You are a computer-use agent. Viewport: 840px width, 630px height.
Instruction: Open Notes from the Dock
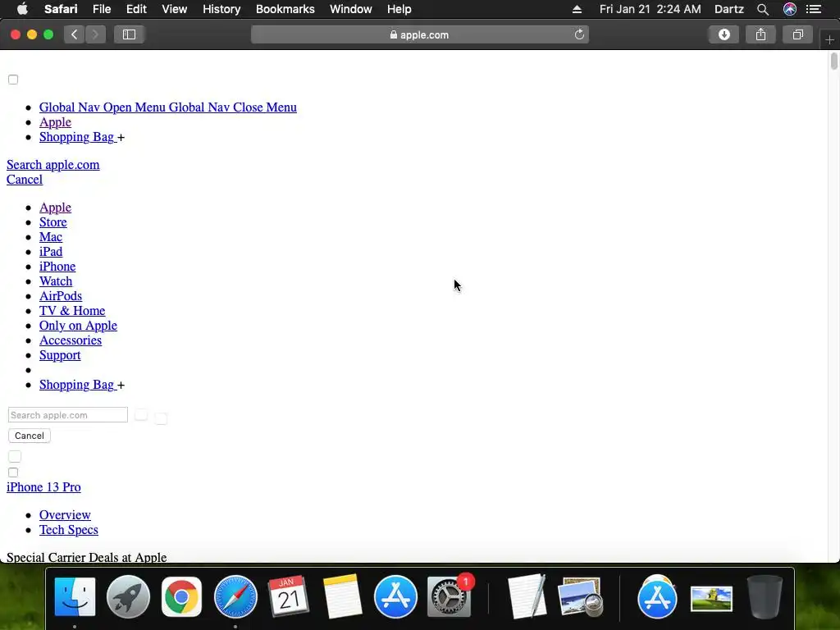point(342,597)
